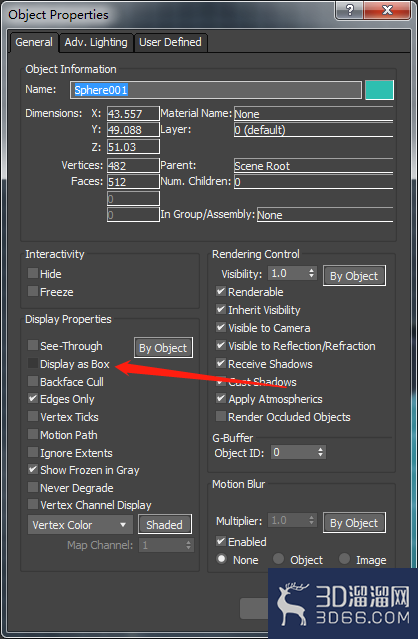Open the object color swatch

tap(379, 90)
